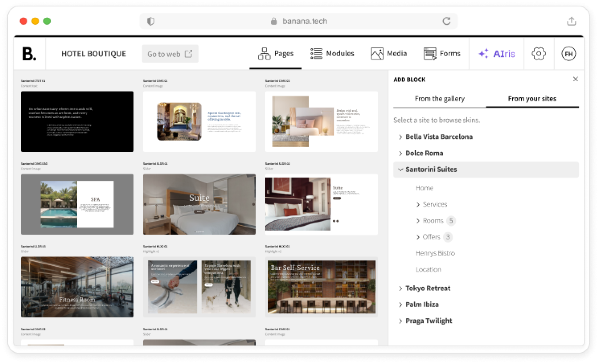Select the Fitness Room slider thumbnail
599x364 pixels.
click(x=77, y=287)
